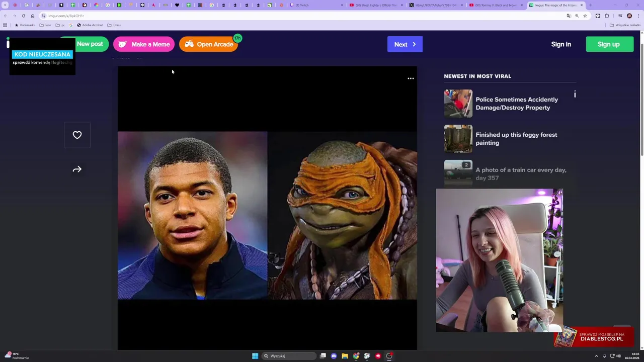This screenshot has width=644, height=362.
Task: Click the share arrow icon beside the post
Action: 77,169
